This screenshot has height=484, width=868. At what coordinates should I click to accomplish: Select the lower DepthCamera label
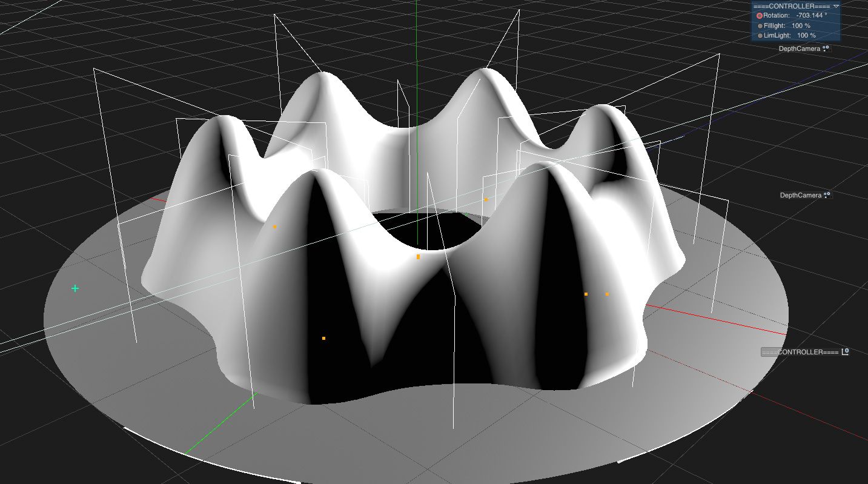point(801,195)
